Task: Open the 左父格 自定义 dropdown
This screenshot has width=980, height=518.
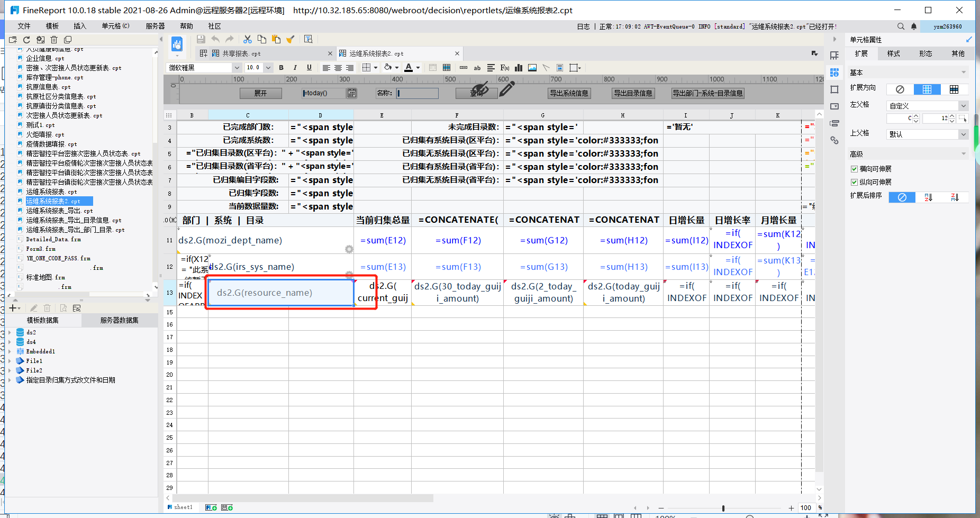Action: pos(928,106)
